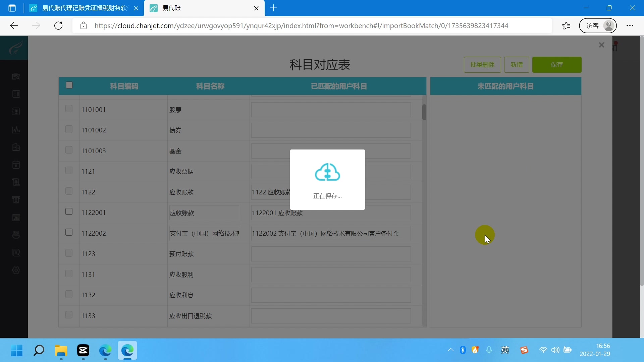The image size is (644, 362).
Task: Open the list document sidebar icon
Action: [16, 94]
